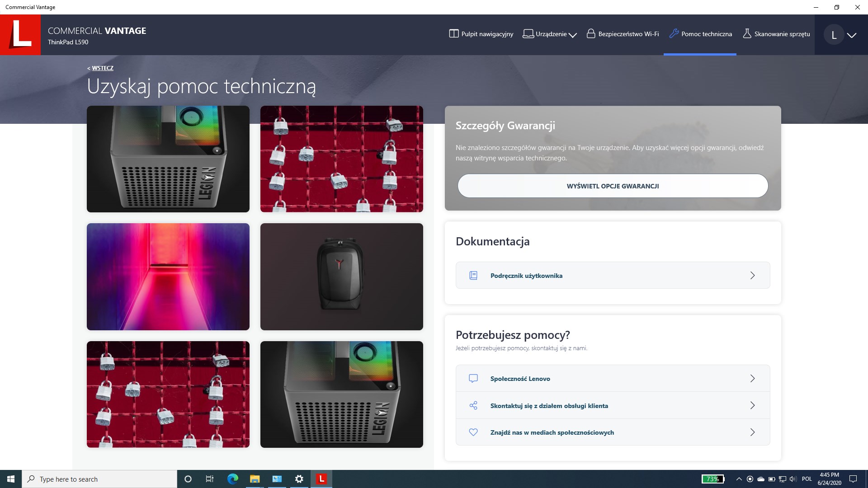
Task: Open bottom-right Legion tower PC thumbnail
Action: tap(342, 394)
